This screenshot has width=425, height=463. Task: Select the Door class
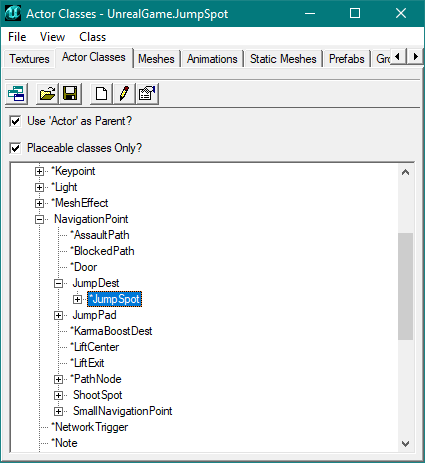pos(84,267)
